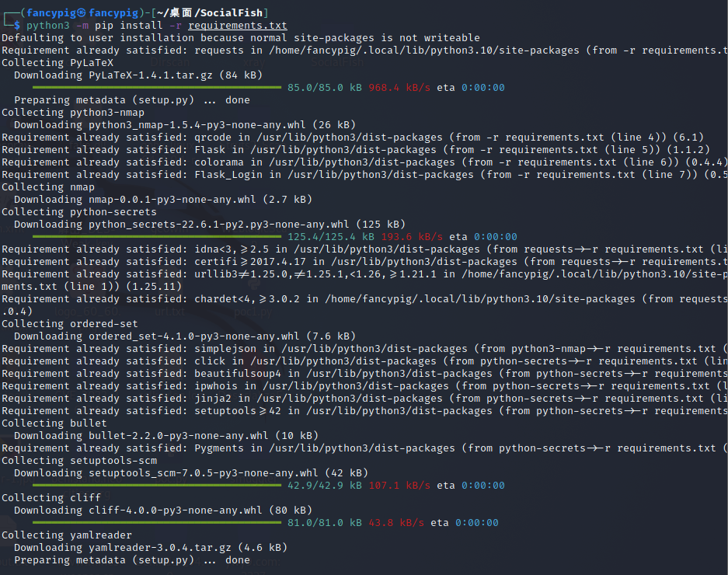Click the "Collecting python-secrets" line
Viewport: 728px width, 575px height.
79,212
